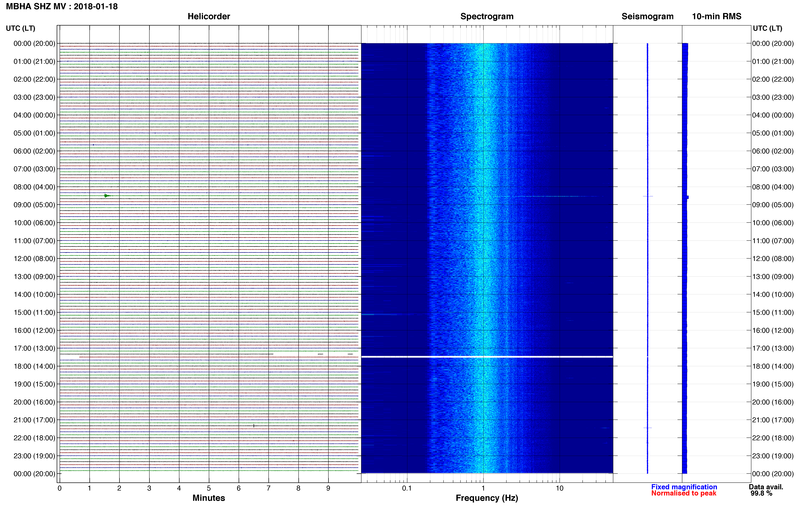
Task: Click "10:00 (06:00)" on the RMS panel time axis
Action: point(773,223)
